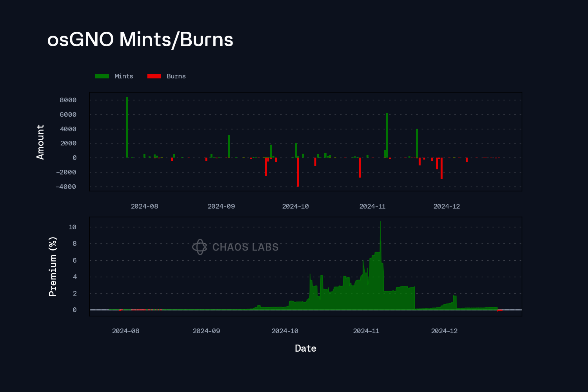The image size is (588, 392).
Task: Click the 2024-12 tick on the lower chart
Action: 444,331
